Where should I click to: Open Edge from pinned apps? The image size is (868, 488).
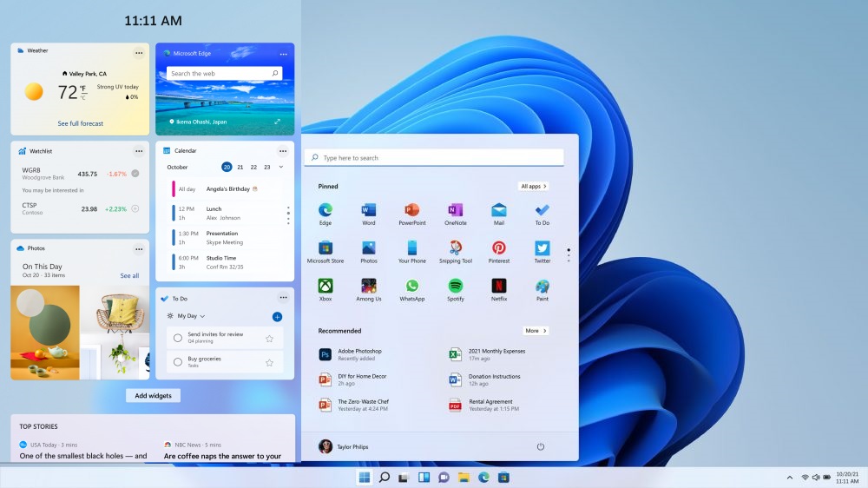click(325, 214)
